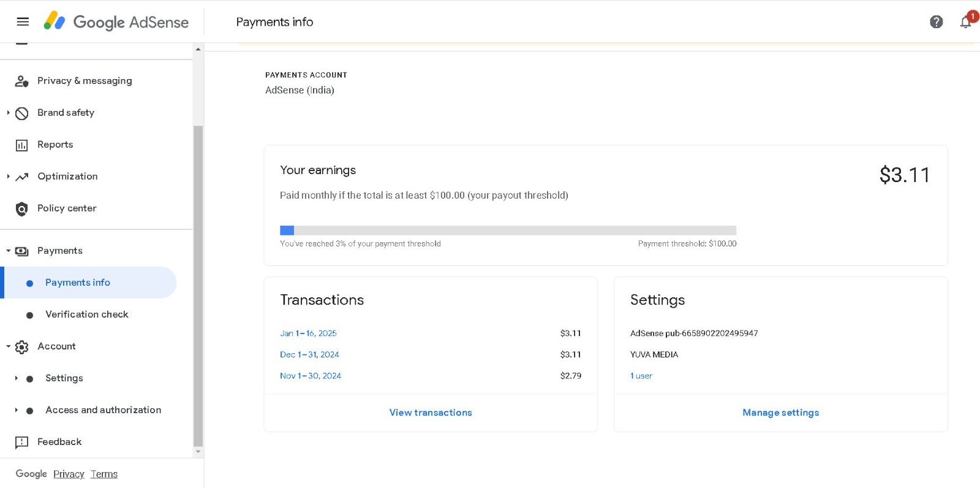The height and width of the screenshot is (488, 980).
Task: Click the Google AdSense logo
Action: (x=116, y=21)
